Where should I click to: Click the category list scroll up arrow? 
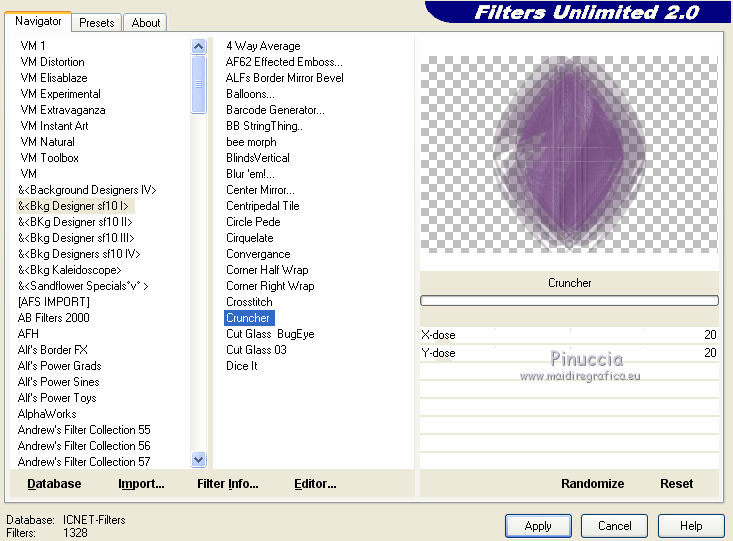coord(199,46)
